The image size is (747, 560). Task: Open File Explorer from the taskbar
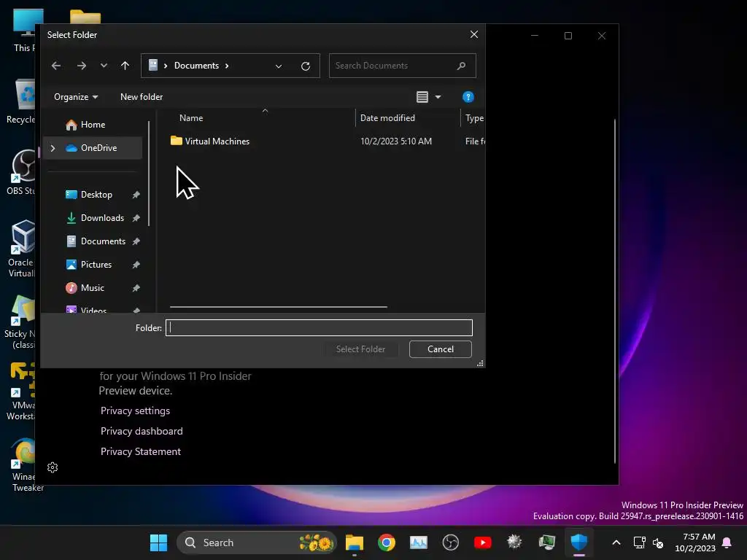click(x=354, y=542)
